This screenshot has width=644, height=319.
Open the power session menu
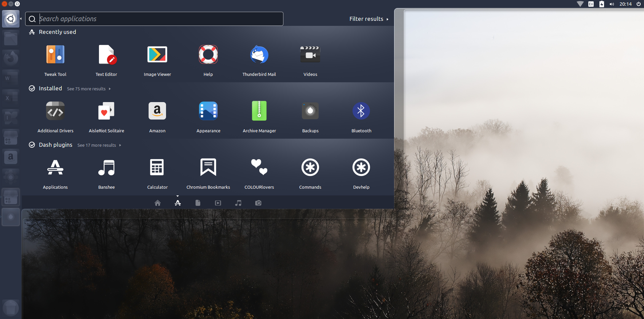point(639,4)
